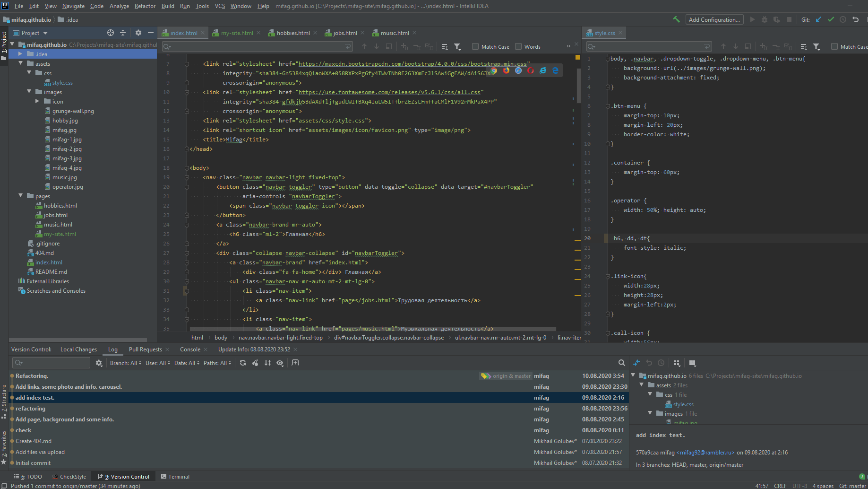The image size is (868, 489).
Task: Open Project panel settings gear
Action: [x=138, y=33]
